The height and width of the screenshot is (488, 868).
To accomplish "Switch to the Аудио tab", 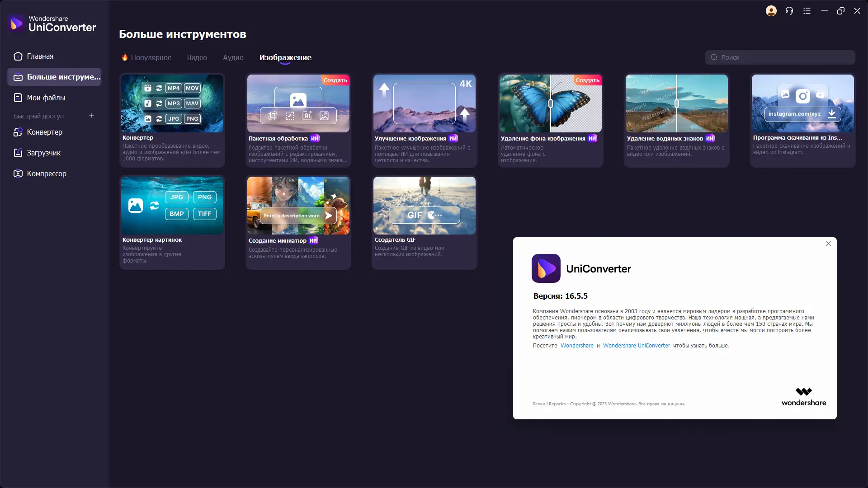I will tap(233, 57).
